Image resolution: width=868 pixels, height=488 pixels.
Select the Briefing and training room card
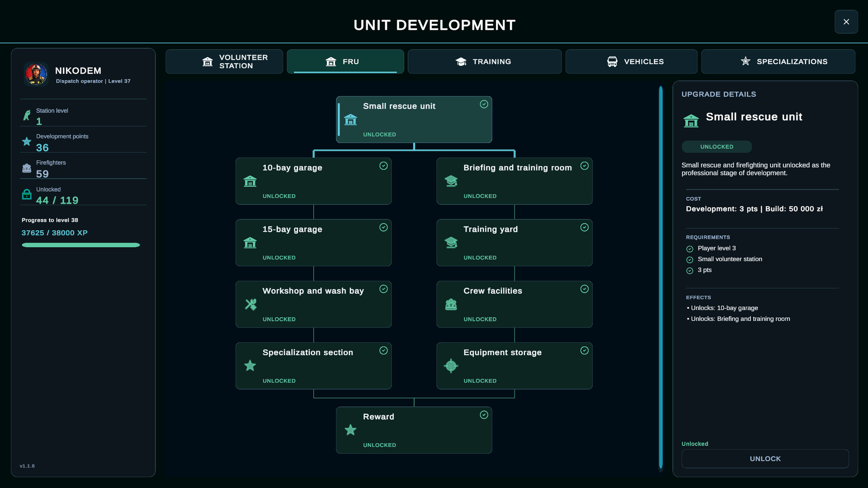coord(514,181)
